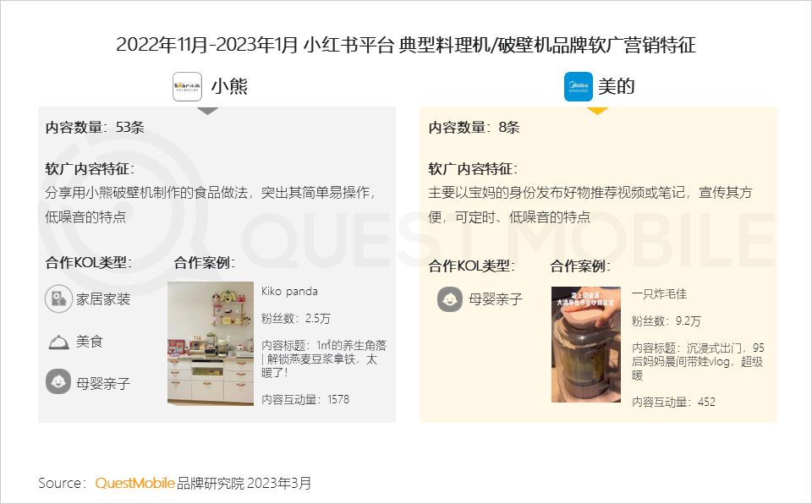This screenshot has width=812, height=504.
Task: Click the chart title about 小红书平台
Action: pyautogui.click(x=406, y=45)
